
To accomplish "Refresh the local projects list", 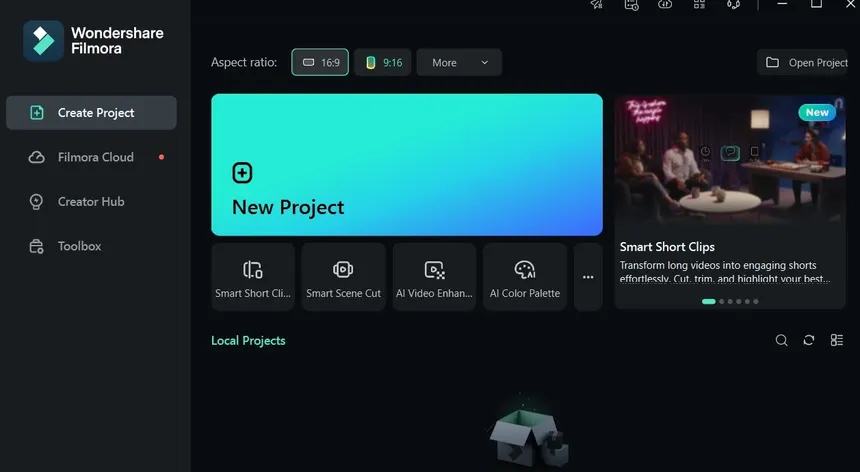I will [x=809, y=340].
